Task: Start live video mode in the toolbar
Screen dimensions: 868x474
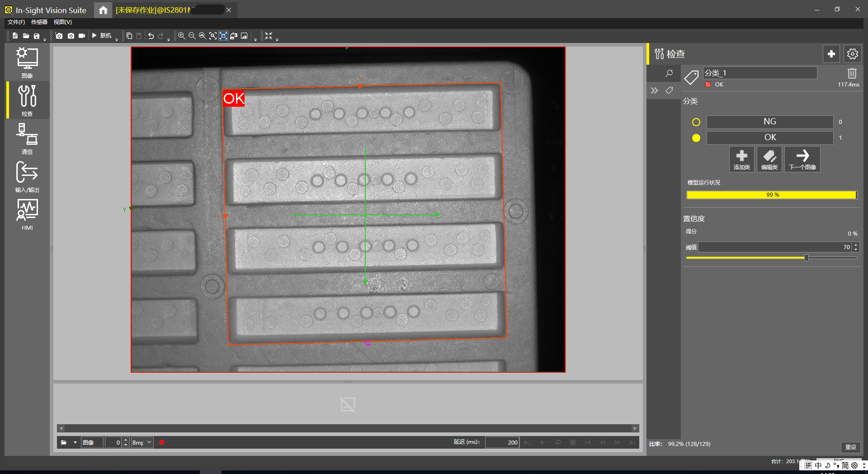Action: click(x=82, y=36)
